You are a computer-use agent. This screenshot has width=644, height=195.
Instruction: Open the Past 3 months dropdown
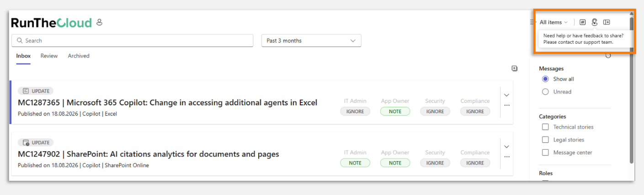coord(311,41)
